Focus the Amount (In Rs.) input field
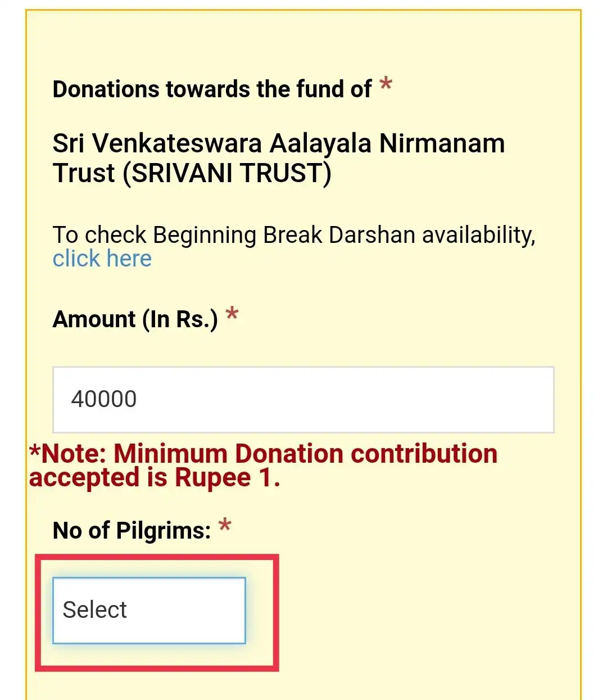607x700 pixels. [303, 400]
